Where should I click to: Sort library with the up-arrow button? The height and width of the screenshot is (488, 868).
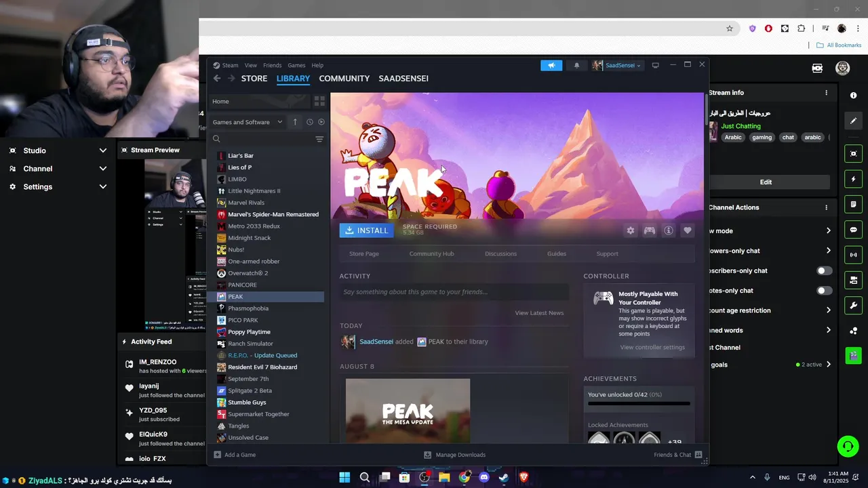point(295,122)
